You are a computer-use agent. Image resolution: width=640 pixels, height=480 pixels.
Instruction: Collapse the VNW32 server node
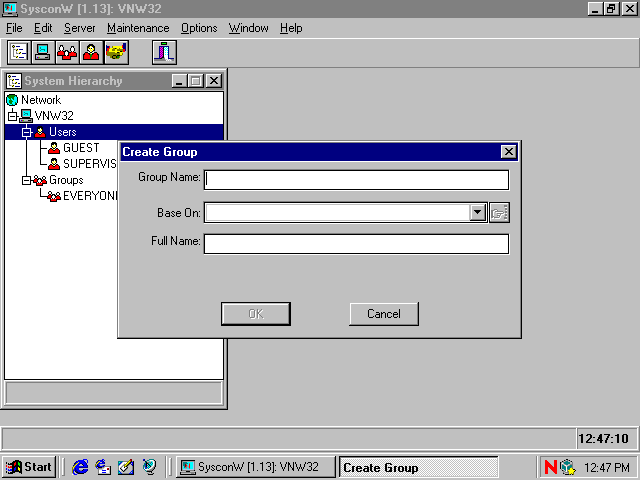[x=13, y=116]
